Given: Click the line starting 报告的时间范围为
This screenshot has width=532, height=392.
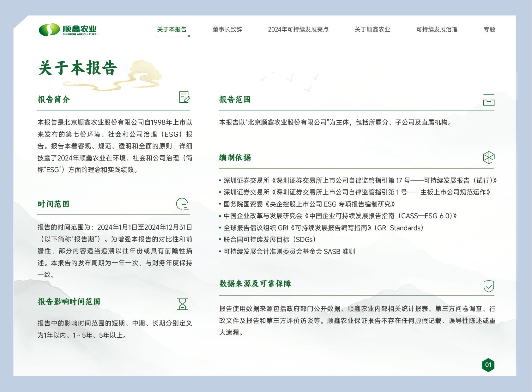Looking at the screenshot, I should [115, 227].
